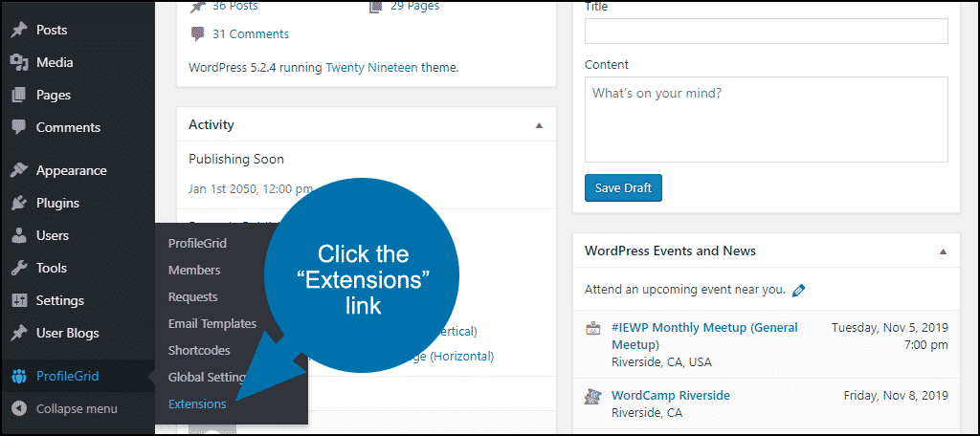
Task: Collapse the Activity panel with its arrow
Action: click(540, 125)
